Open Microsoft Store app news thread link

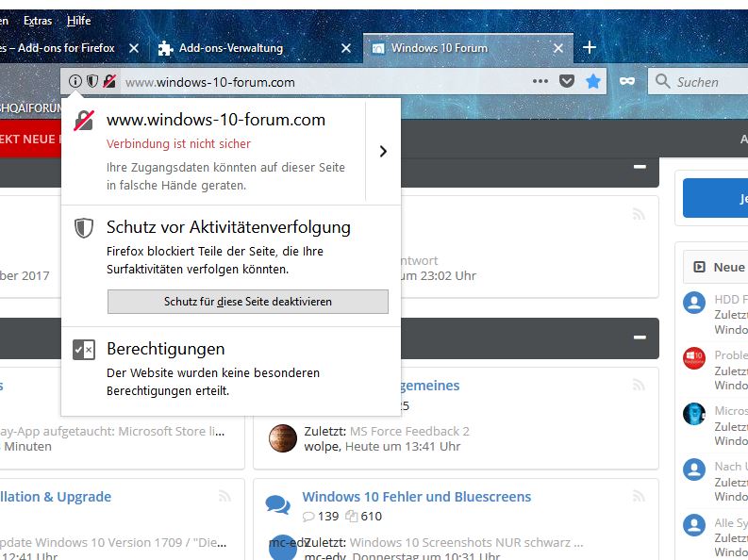point(112,432)
